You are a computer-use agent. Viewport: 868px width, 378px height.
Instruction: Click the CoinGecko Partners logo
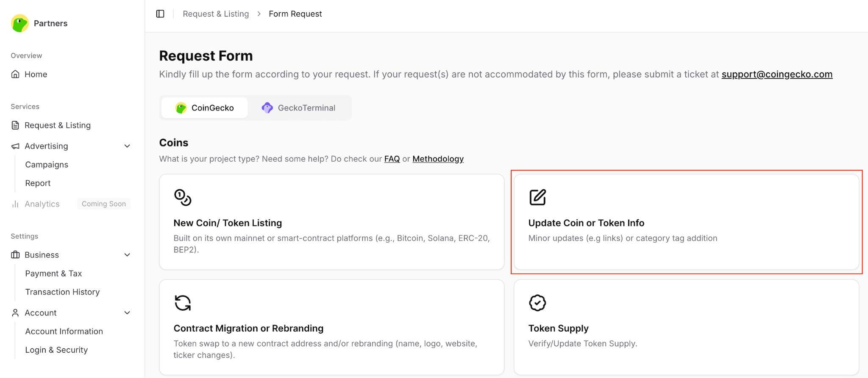pyautogui.click(x=20, y=23)
